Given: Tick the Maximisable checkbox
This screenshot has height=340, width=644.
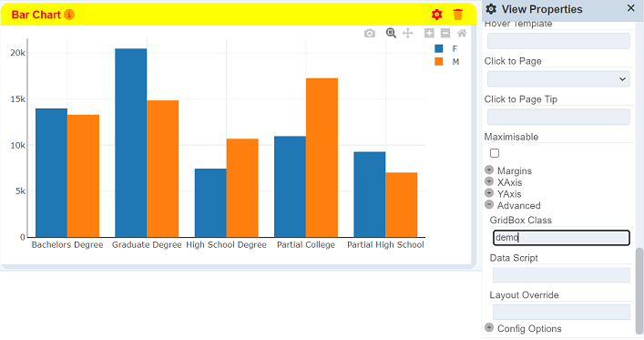Looking at the screenshot, I should pos(495,153).
